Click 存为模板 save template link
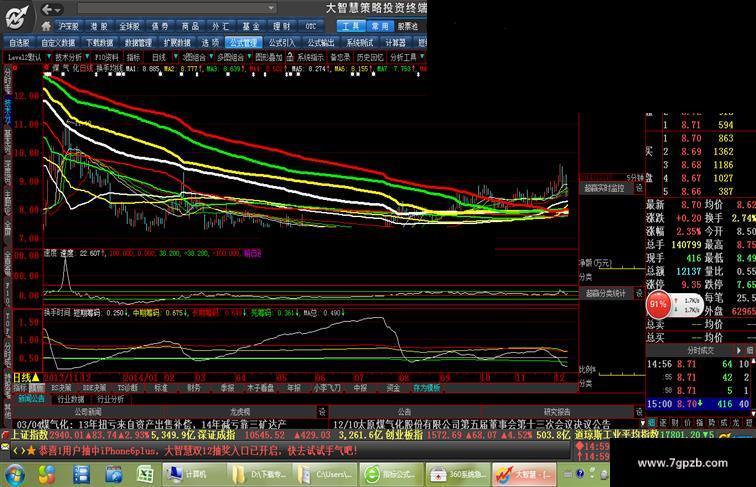The width and height of the screenshot is (756, 487). pyautogui.click(x=426, y=388)
